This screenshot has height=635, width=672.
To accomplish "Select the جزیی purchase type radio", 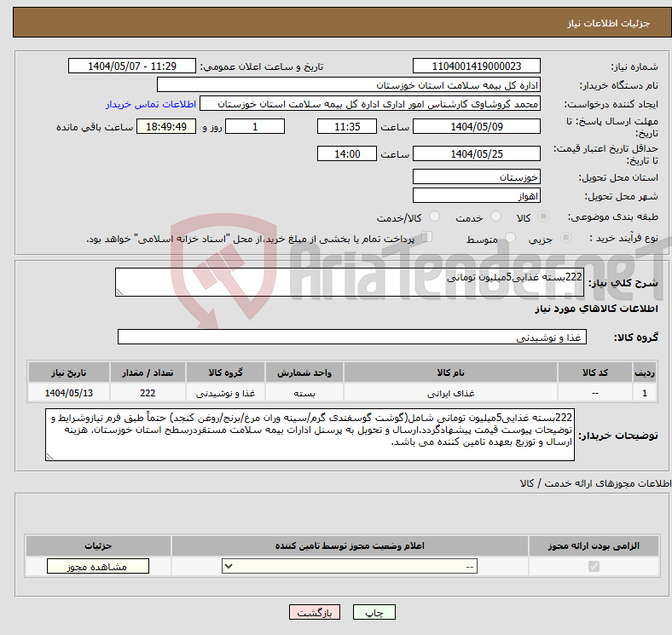I will click(565, 238).
